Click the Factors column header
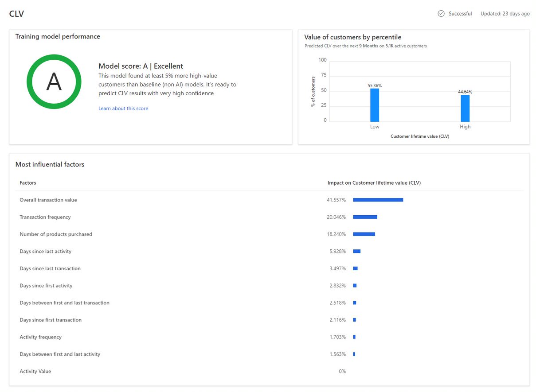 pyautogui.click(x=27, y=182)
